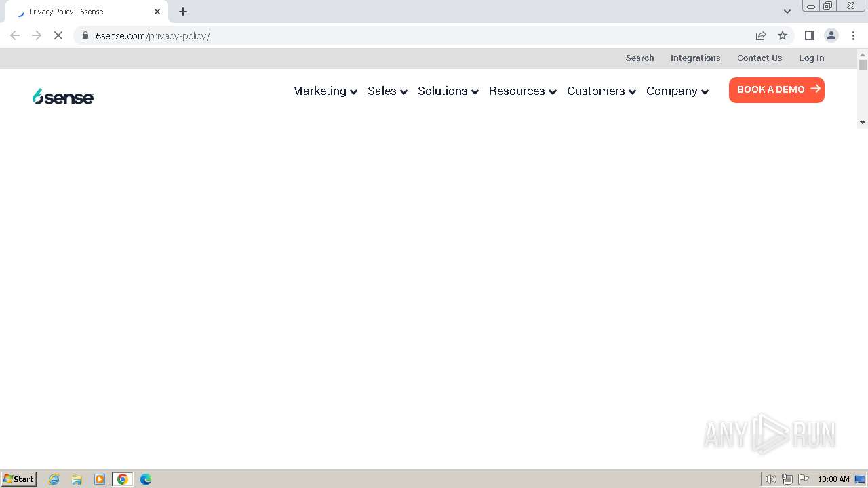Open tab search dropdown arrow
Screen dimensions: 868x488
(x=787, y=12)
